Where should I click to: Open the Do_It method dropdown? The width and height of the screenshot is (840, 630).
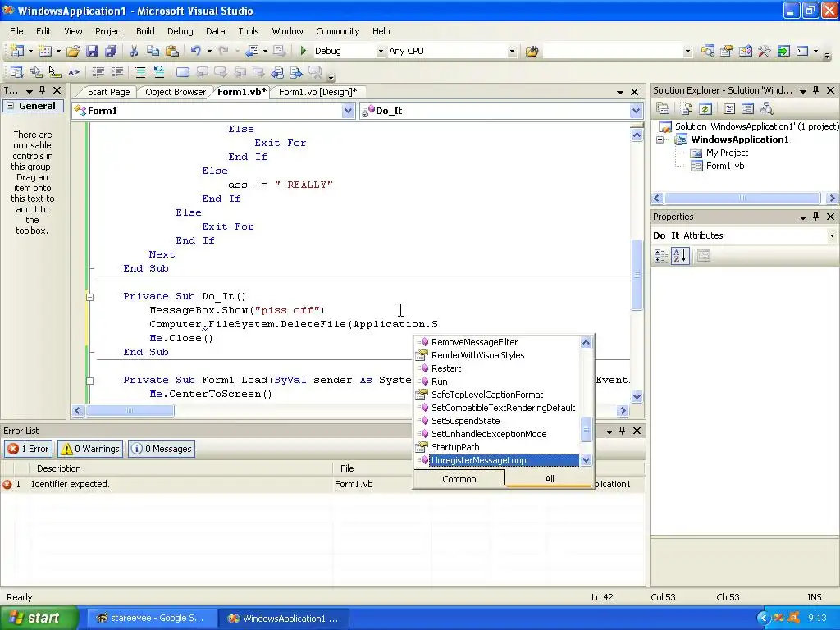click(x=636, y=111)
